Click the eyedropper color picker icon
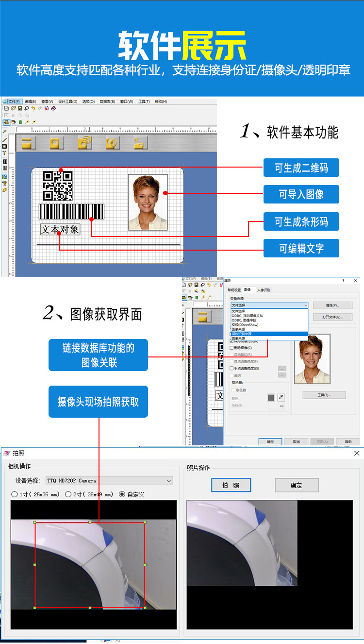 coord(281,397)
